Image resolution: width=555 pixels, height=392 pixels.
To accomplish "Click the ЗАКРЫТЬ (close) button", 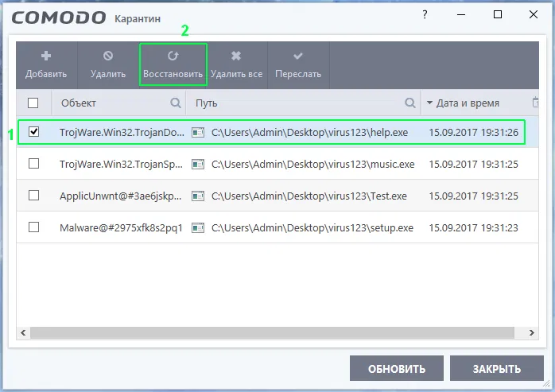I will 497,368.
